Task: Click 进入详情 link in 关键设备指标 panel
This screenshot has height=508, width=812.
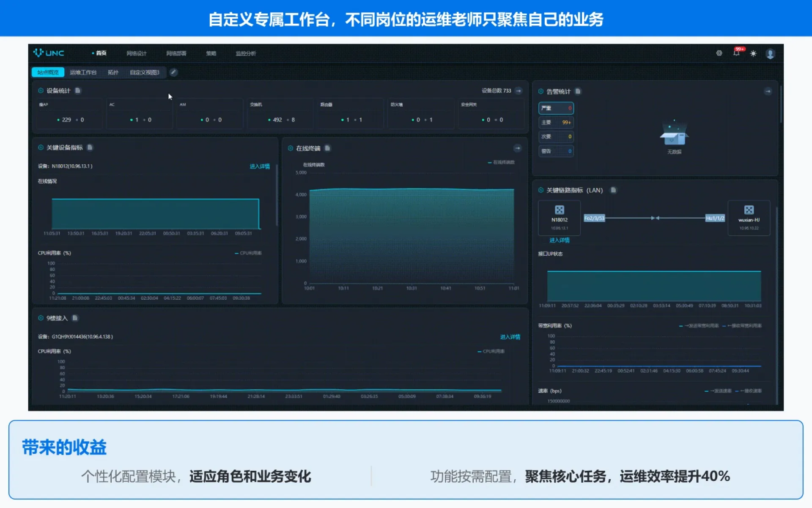Action: pyautogui.click(x=260, y=166)
